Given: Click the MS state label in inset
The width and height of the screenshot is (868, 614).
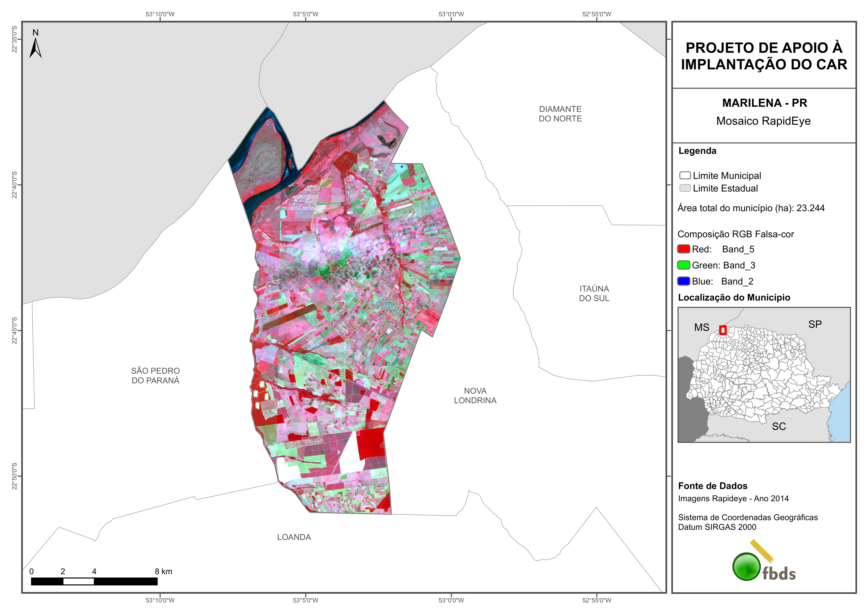Looking at the screenshot, I should pos(702,327).
